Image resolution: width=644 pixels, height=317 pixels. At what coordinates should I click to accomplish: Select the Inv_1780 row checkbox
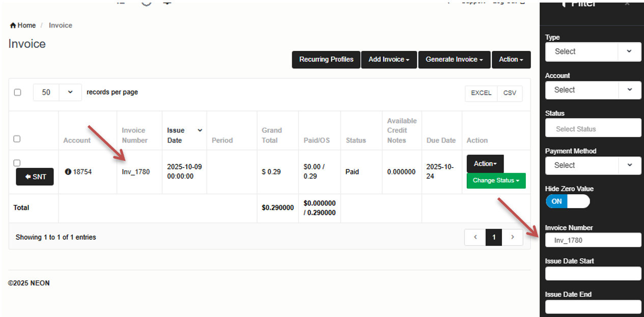click(x=17, y=163)
